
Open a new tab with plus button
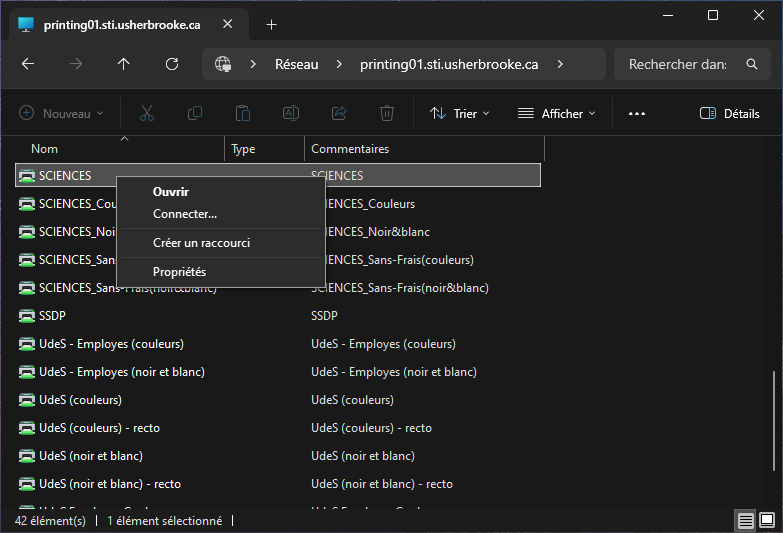point(272,24)
